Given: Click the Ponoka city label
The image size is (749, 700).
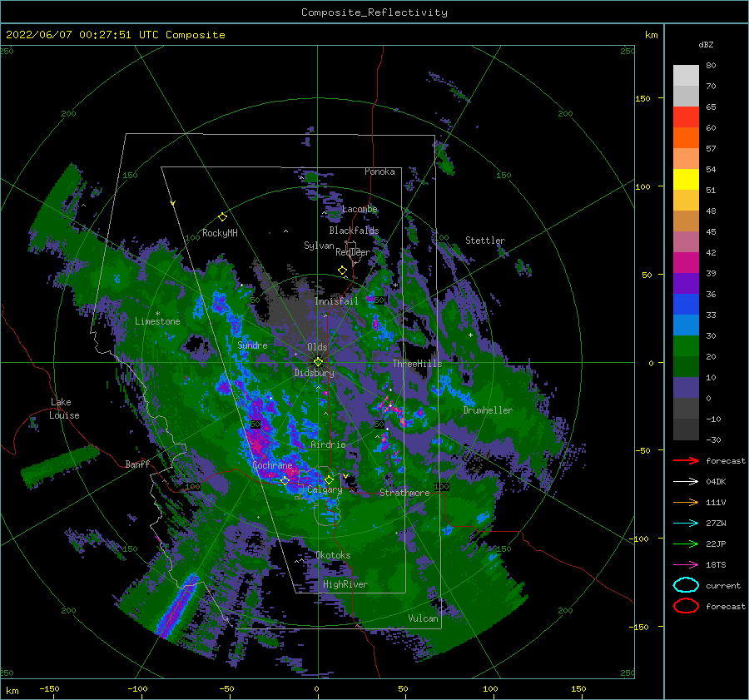Looking at the screenshot, I should pyautogui.click(x=379, y=171).
